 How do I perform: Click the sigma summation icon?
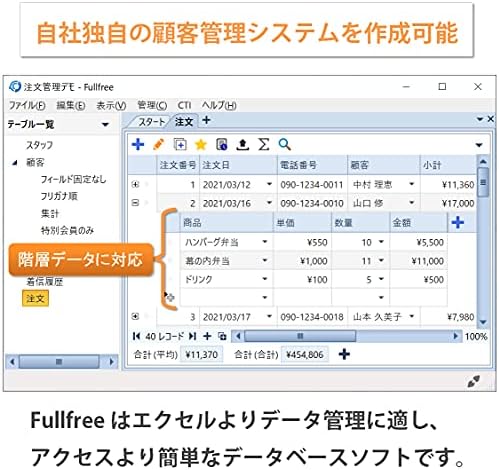pyautogui.click(x=263, y=144)
